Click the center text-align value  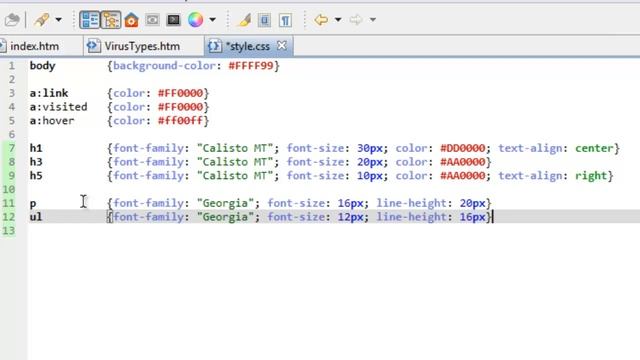[x=594, y=148]
